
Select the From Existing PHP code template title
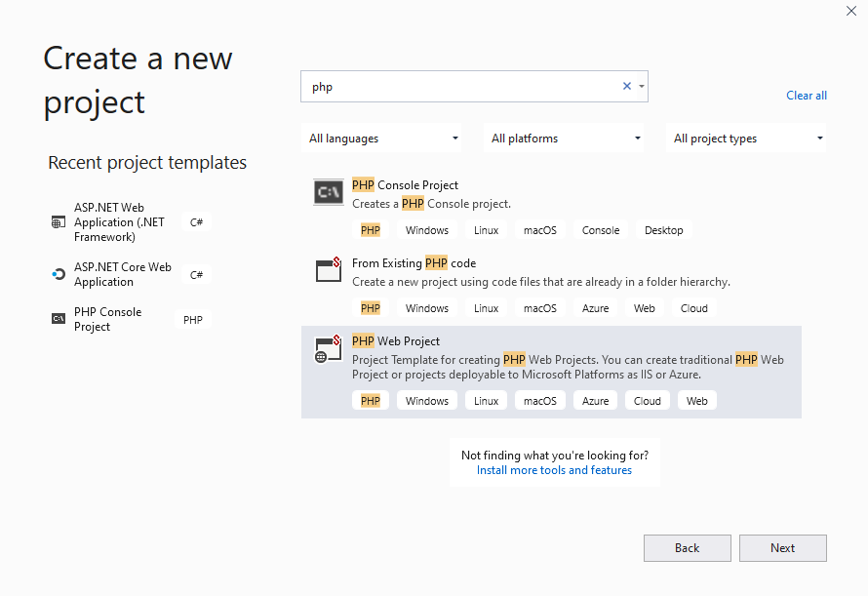coord(414,263)
